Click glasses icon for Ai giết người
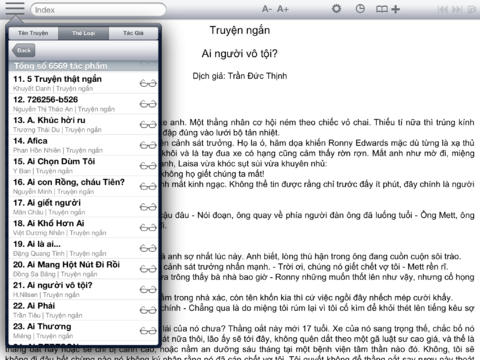480x360 pixels. pyautogui.click(x=148, y=207)
